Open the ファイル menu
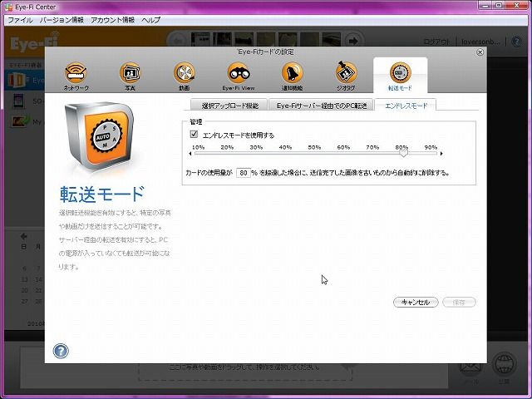The height and width of the screenshot is (399, 532). click(x=20, y=20)
